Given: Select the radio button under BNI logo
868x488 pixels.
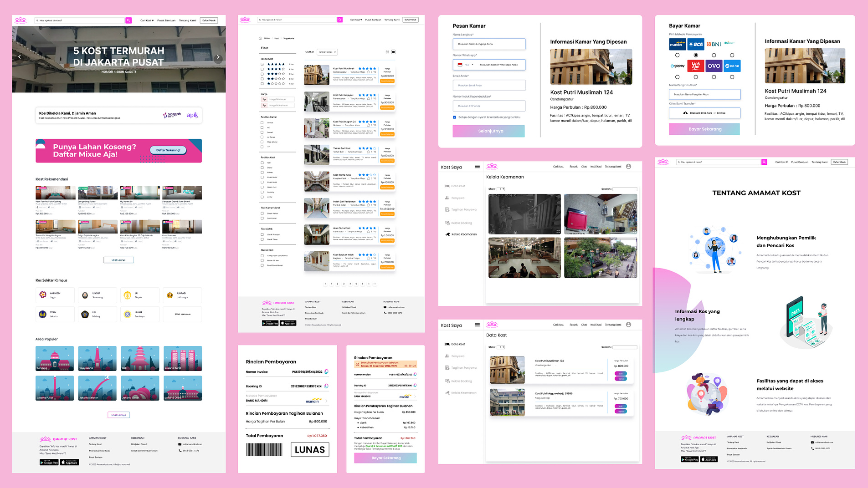Looking at the screenshot, I should coord(714,55).
